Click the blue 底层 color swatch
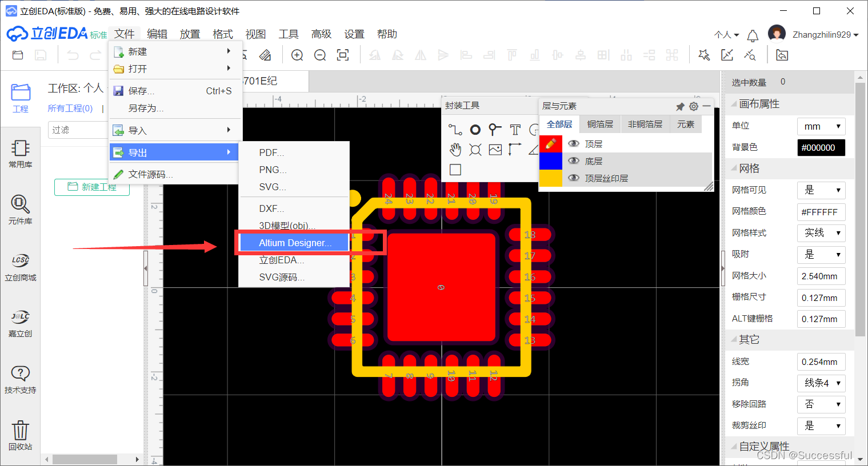Viewport: 868px width, 466px height. click(x=551, y=161)
